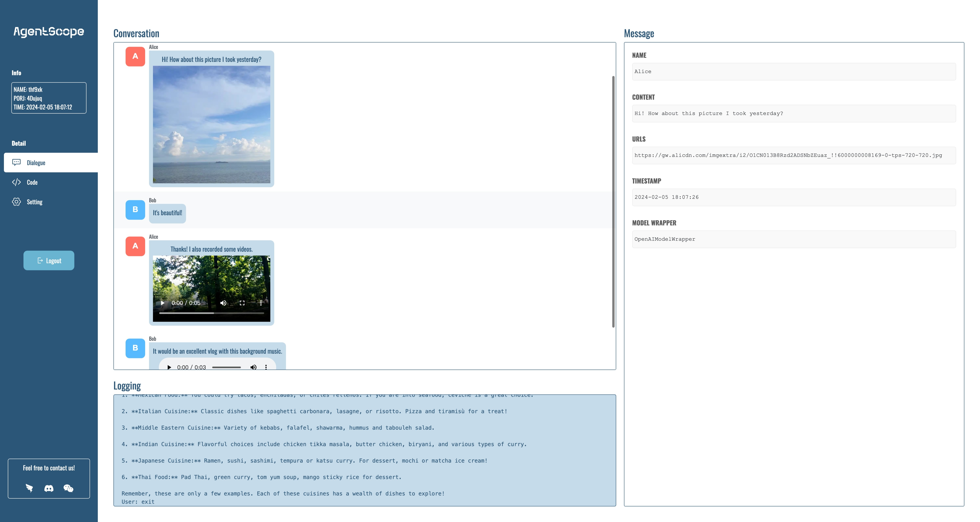Viewport: 980px width, 522px height.
Task: Open audio player three-dot options menu
Action: click(x=266, y=367)
